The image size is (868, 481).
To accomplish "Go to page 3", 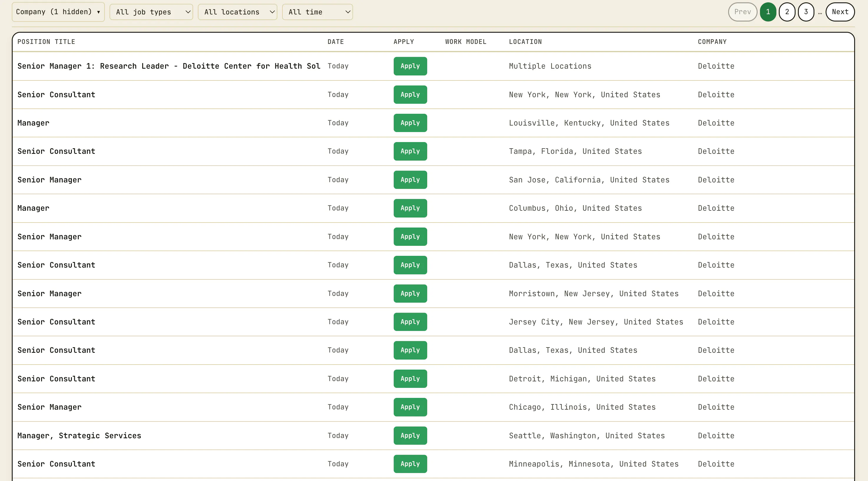I will tap(806, 12).
